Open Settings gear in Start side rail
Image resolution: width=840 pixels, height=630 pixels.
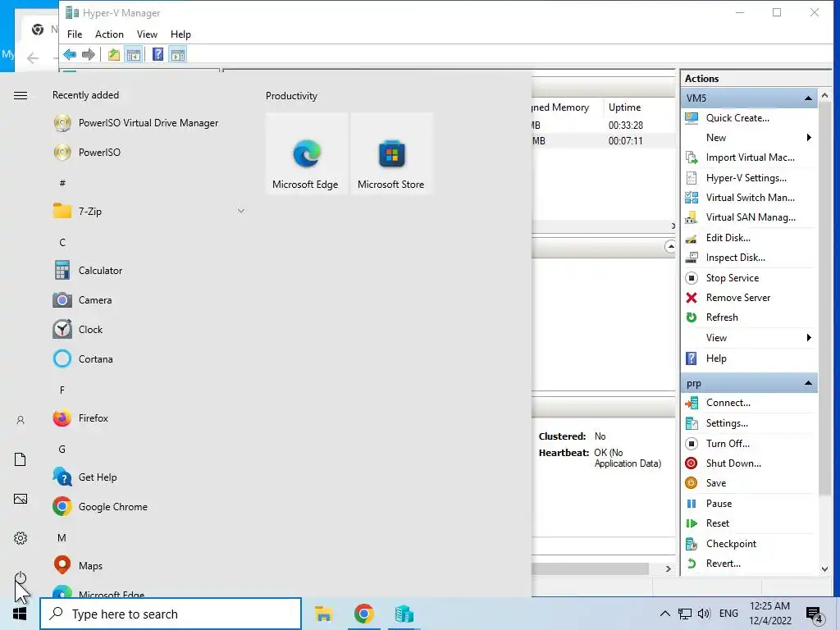pyautogui.click(x=21, y=538)
